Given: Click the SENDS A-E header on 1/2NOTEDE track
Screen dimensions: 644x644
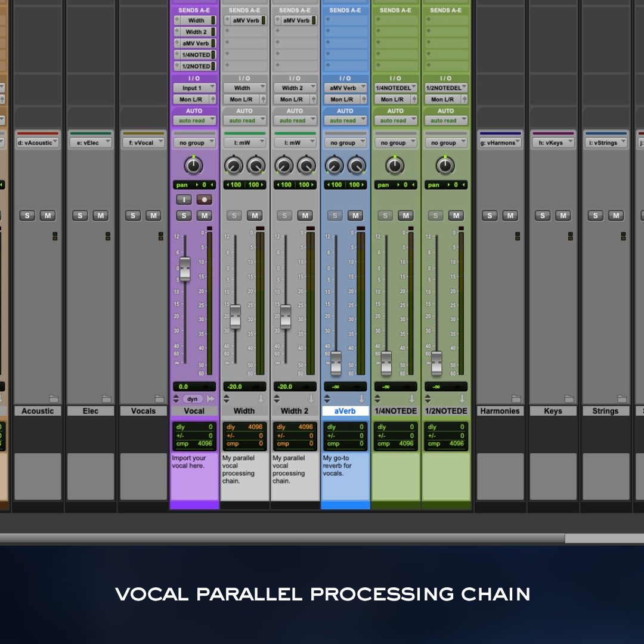Looking at the screenshot, I should click(x=445, y=10).
